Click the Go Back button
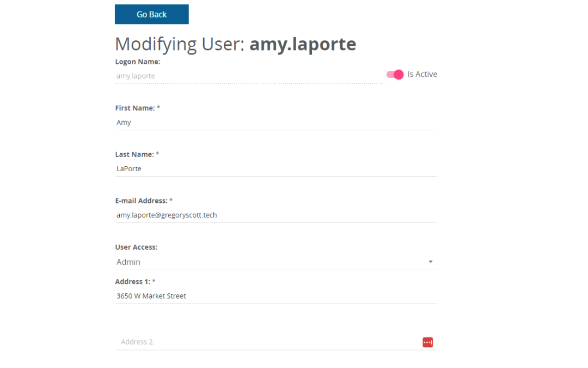Screen dimensions: 588x368 click(151, 14)
